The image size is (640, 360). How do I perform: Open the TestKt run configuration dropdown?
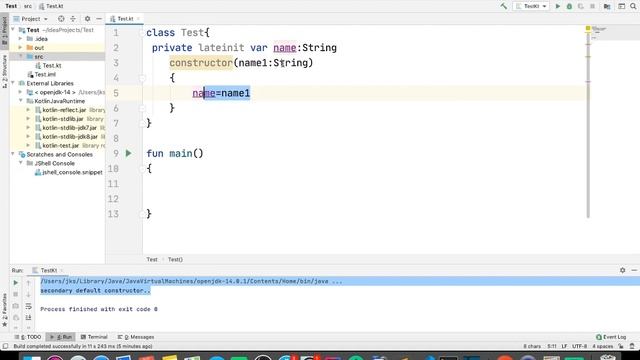pyautogui.click(x=531, y=6)
